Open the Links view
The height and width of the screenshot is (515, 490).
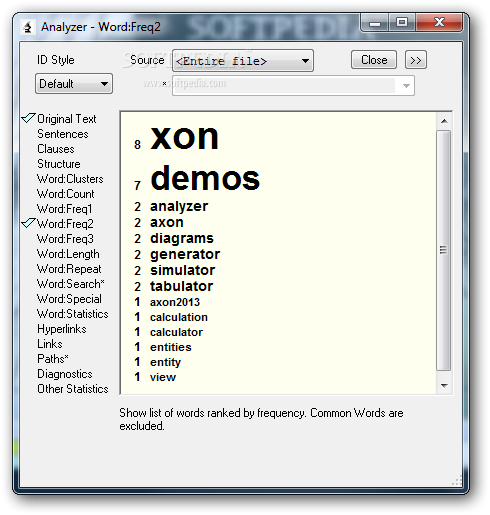(50, 344)
